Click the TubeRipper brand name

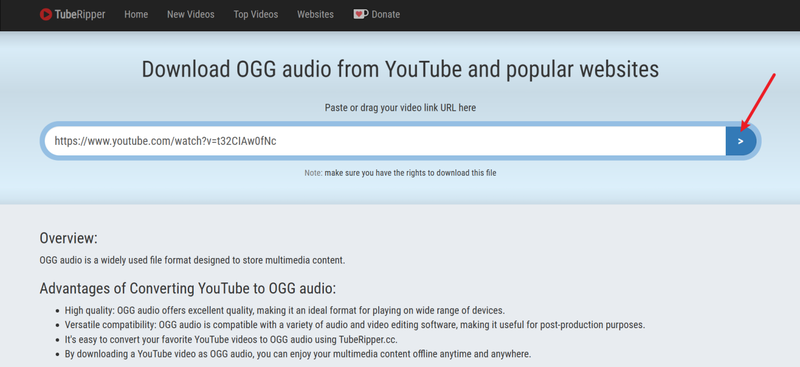pyautogui.click(x=80, y=14)
